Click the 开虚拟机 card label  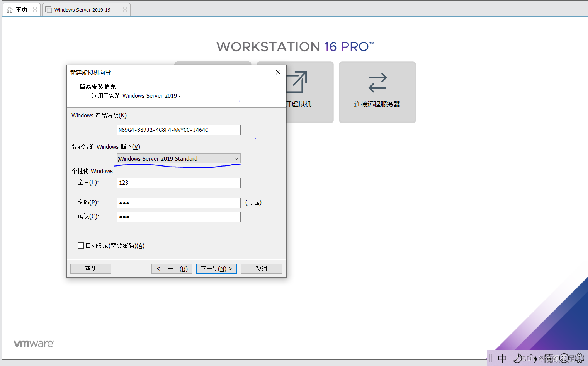(299, 104)
